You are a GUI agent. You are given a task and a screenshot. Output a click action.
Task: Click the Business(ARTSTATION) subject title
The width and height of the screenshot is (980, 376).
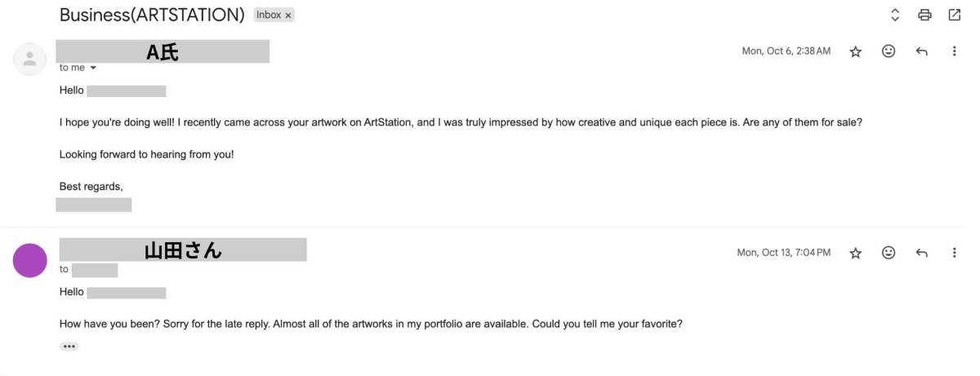coord(152,15)
